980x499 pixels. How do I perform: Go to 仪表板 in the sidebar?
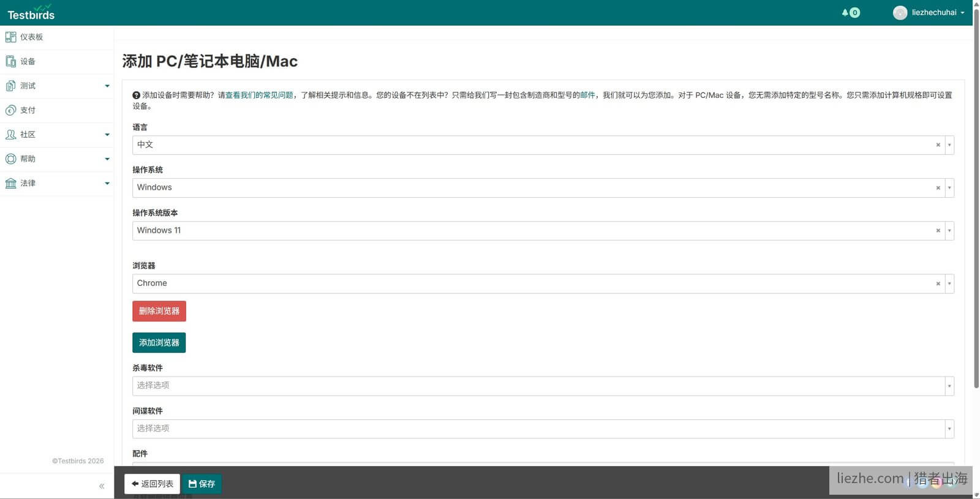pyautogui.click(x=56, y=37)
